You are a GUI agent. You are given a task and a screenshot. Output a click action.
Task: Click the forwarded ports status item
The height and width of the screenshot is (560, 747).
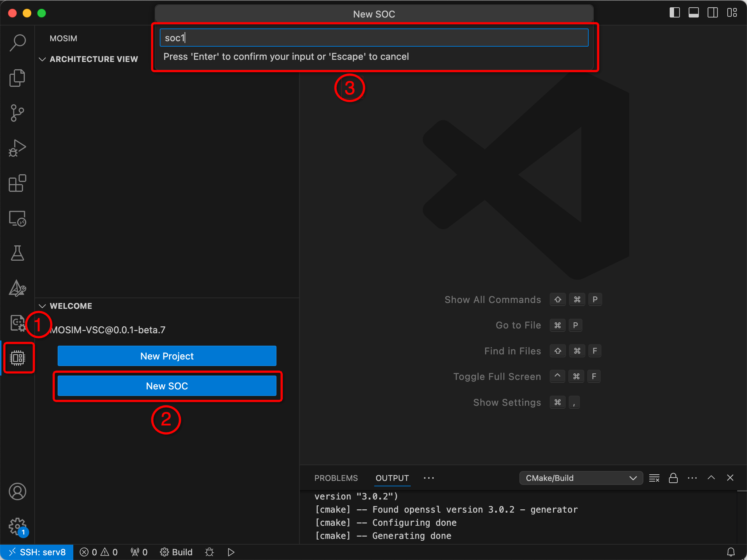pyautogui.click(x=139, y=552)
